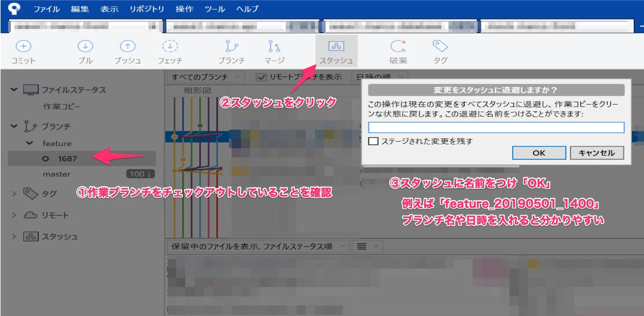Confirm stash dialog with OK button
The image size is (644, 316).
point(539,153)
